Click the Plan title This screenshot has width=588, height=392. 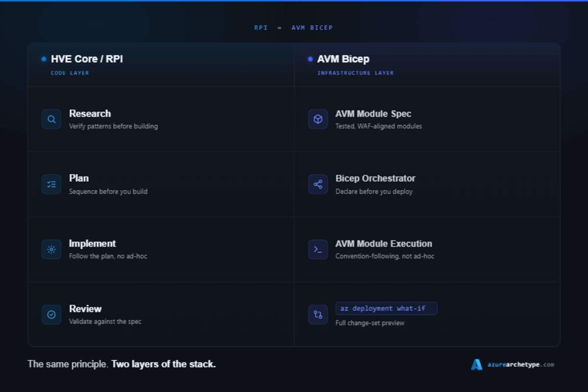[x=79, y=178]
